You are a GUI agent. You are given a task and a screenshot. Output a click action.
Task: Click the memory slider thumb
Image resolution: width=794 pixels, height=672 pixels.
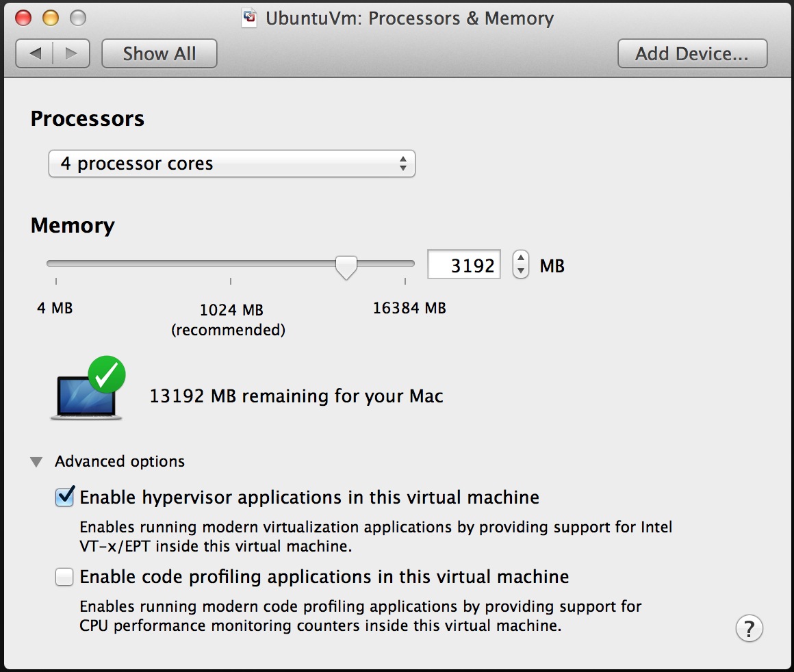pos(346,266)
